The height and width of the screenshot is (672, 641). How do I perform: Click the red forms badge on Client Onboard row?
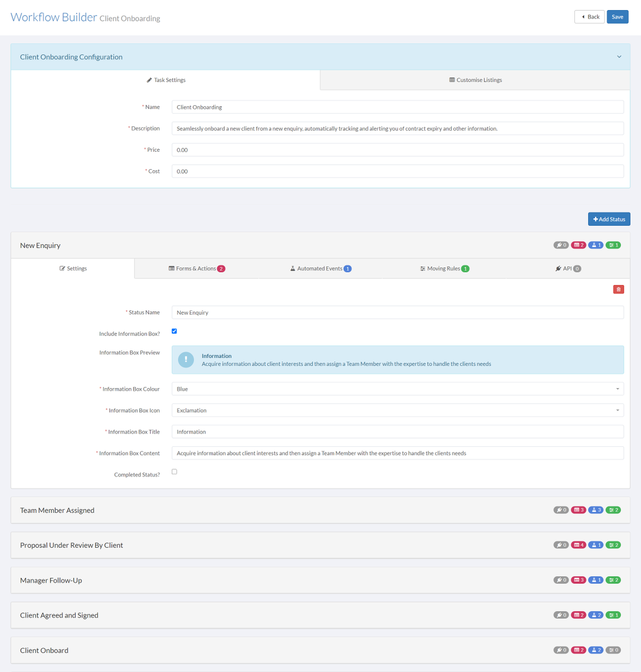click(578, 650)
